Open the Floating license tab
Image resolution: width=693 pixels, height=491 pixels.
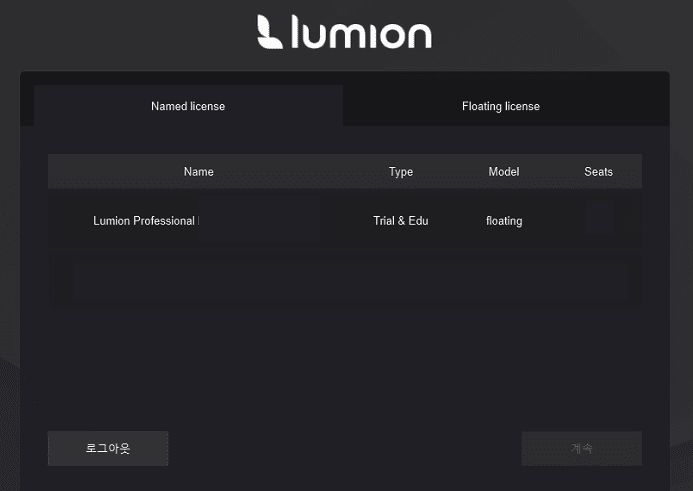coord(500,106)
